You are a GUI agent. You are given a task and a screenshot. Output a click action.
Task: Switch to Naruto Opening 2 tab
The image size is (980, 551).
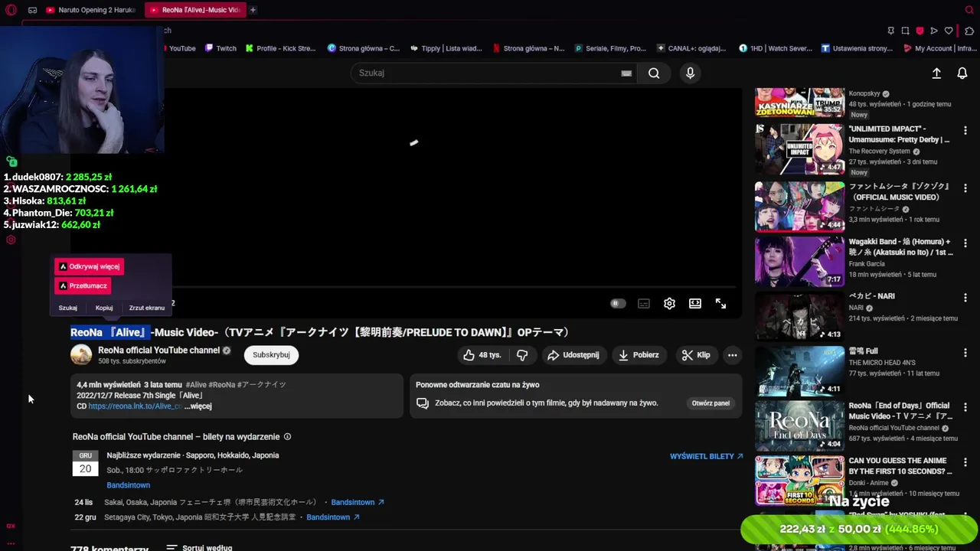(x=90, y=10)
